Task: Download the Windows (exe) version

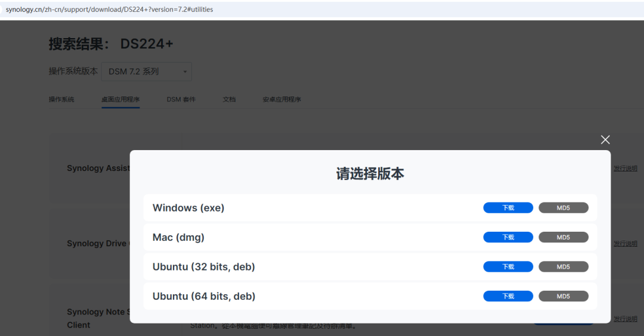Action: (x=508, y=208)
